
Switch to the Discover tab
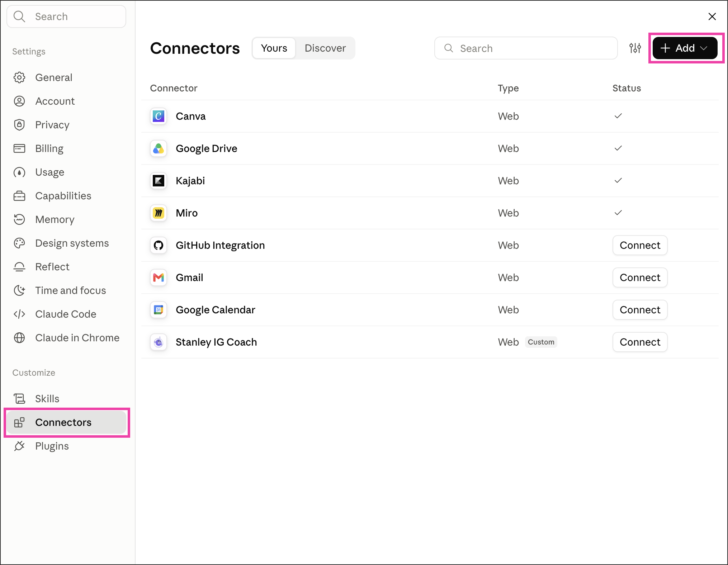click(x=325, y=48)
